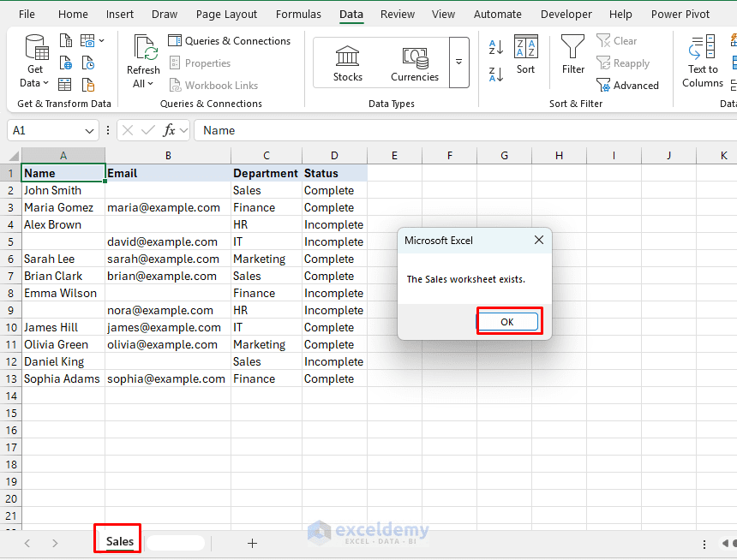Expand the Name Box dropdown

pyautogui.click(x=89, y=131)
